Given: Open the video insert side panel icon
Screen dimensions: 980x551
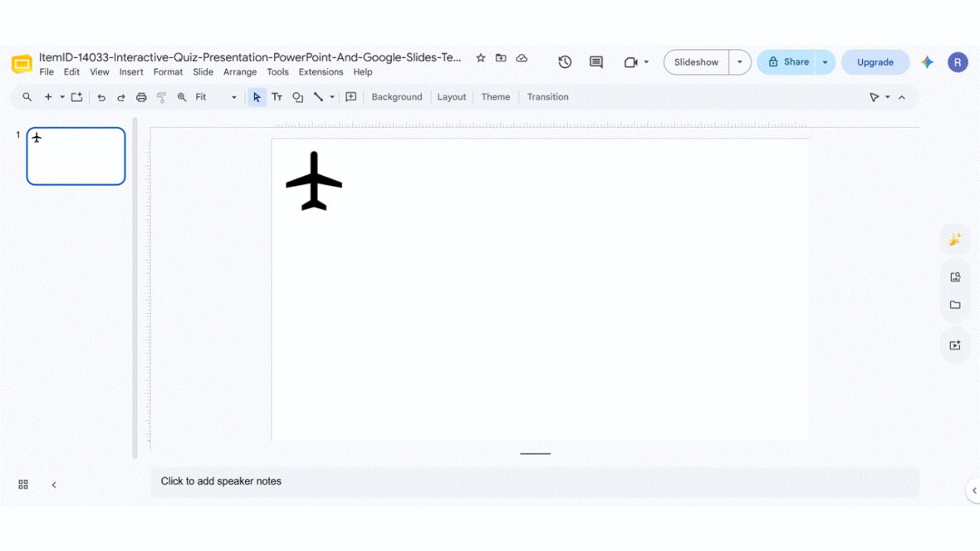Looking at the screenshot, I should click(x=955, y=345).
